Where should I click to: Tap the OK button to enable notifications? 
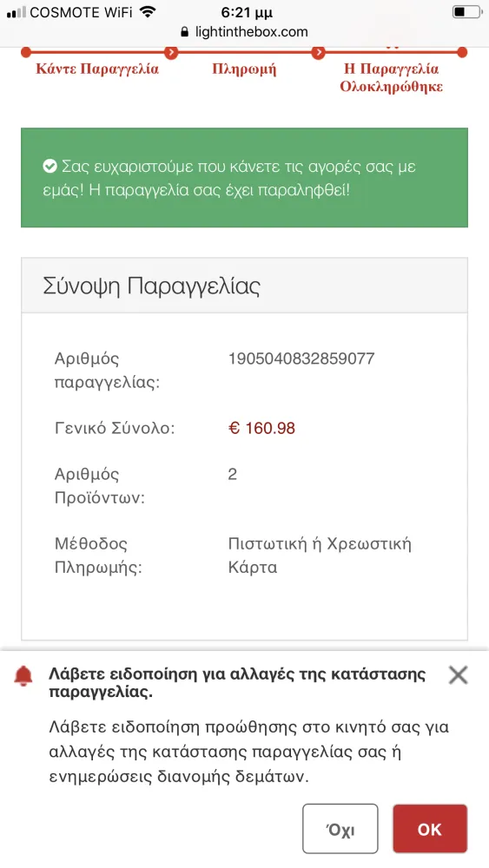coord(430,829)
